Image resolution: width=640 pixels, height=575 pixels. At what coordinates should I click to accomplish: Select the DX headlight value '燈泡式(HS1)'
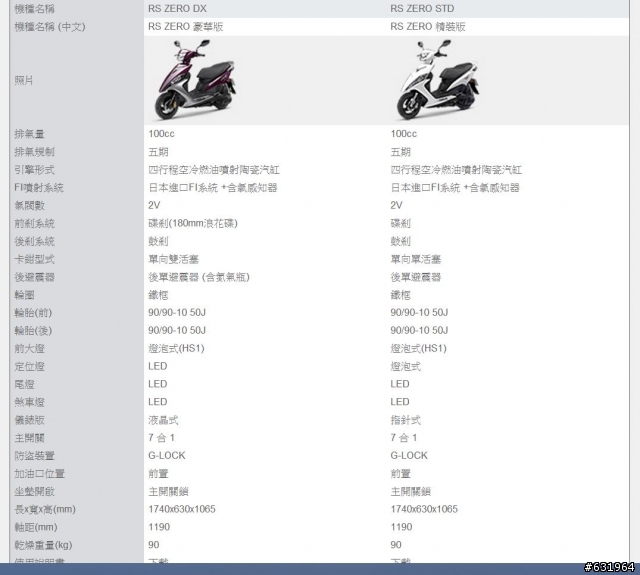pyautogui.click(x=176, y=349)
